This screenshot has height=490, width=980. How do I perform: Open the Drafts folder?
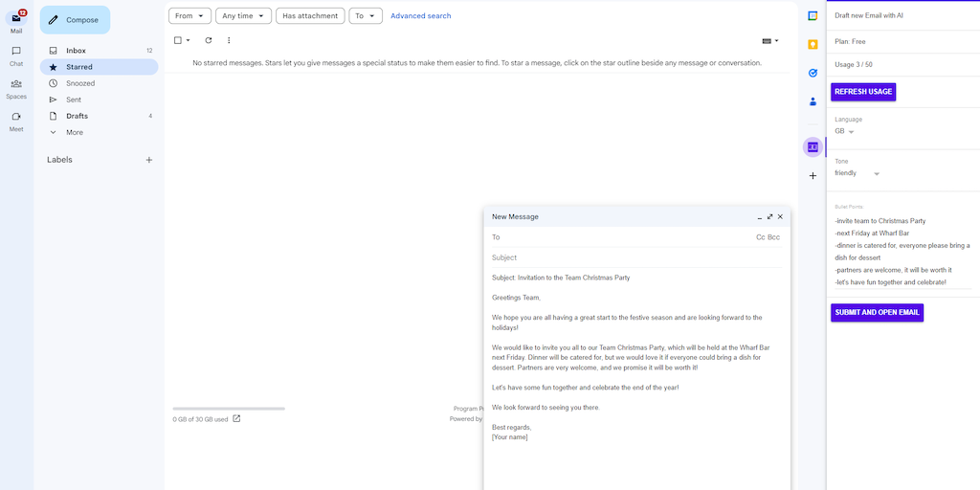(x=99, y=116)
